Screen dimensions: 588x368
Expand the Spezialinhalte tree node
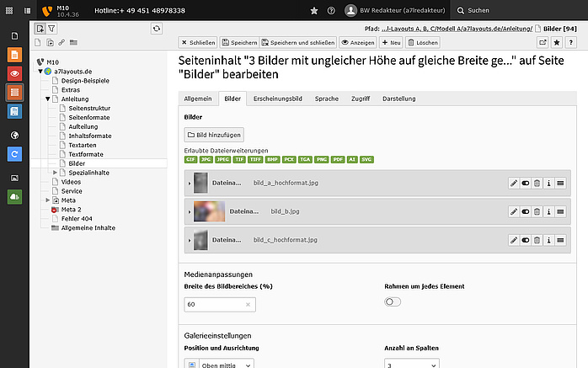[x=55, y=173]
